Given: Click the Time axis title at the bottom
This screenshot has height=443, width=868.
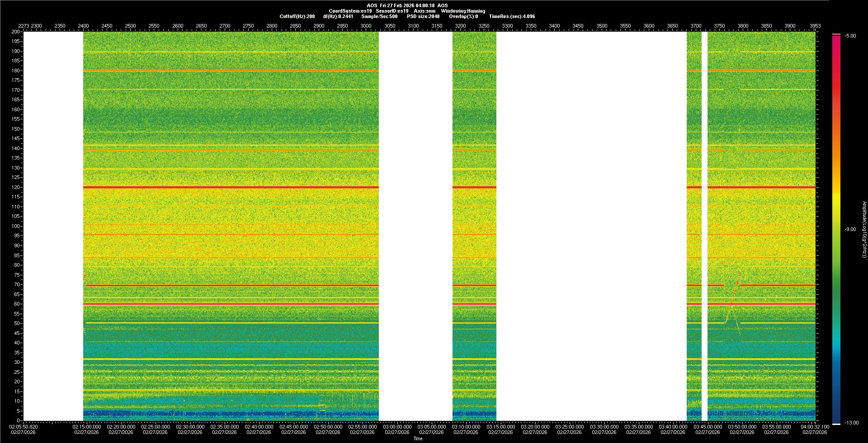Looking at the screenshot, I should [x=418, y=438].
